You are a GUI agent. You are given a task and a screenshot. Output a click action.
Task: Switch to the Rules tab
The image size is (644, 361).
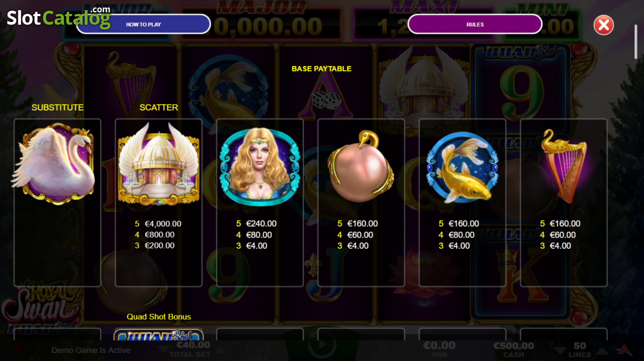click(475, 24)
